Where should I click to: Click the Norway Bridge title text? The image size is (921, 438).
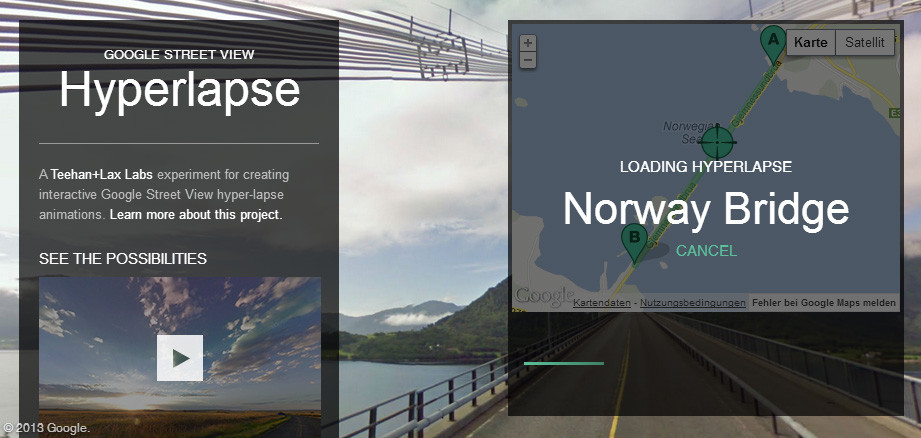click(x=706, y=209)
